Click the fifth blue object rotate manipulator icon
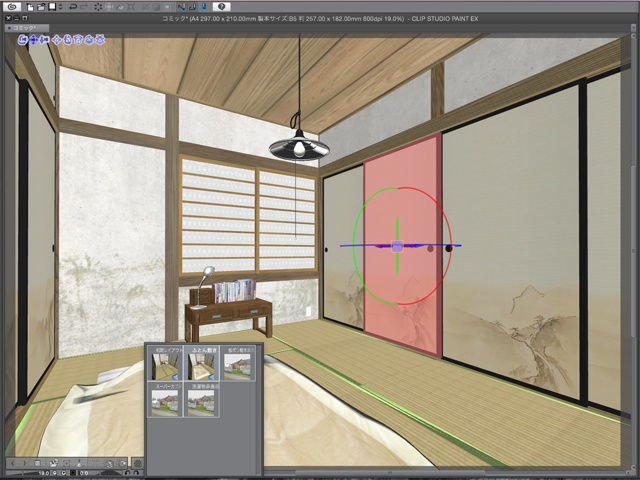The width and height of the screenshot is (640, 480). [67, 40]
